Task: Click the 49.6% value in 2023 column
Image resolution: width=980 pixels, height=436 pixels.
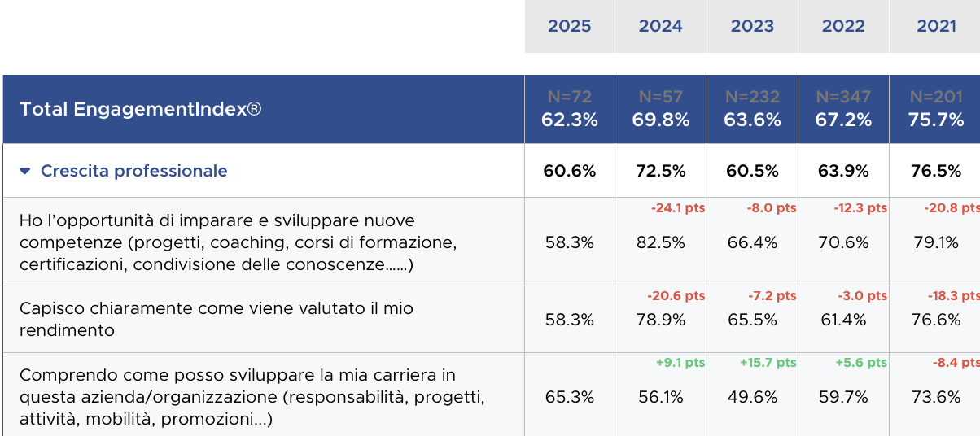Action: [752, 397]
